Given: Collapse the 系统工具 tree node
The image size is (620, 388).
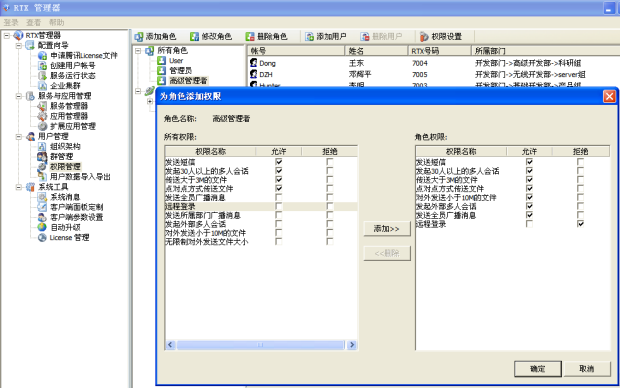Looking at the screenshot, I should point(19,187).
